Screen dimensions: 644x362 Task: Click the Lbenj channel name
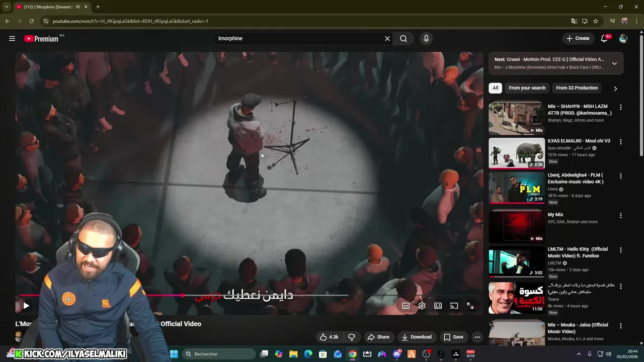pyautogui.click(x=552, y=189)
